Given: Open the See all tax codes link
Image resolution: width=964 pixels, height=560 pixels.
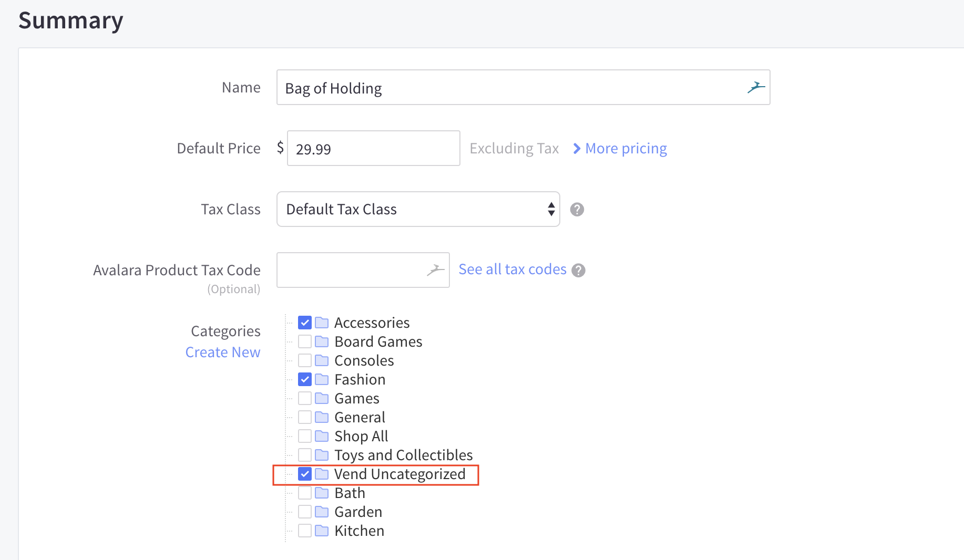Looking at the screenshot, I should 512,269.
